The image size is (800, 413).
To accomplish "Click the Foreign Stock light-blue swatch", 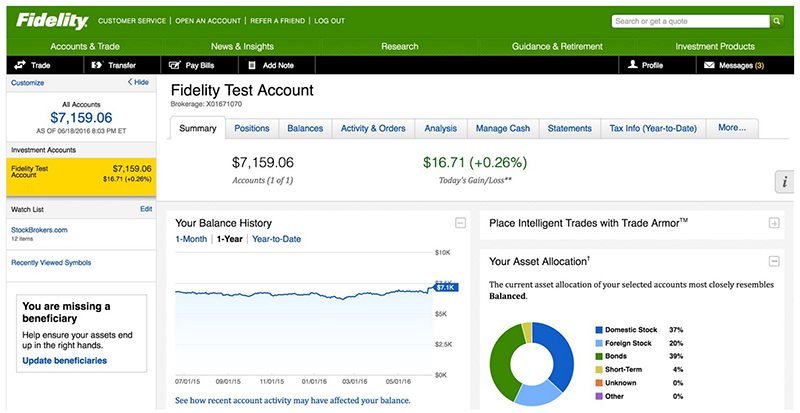I will click(599, 344).
